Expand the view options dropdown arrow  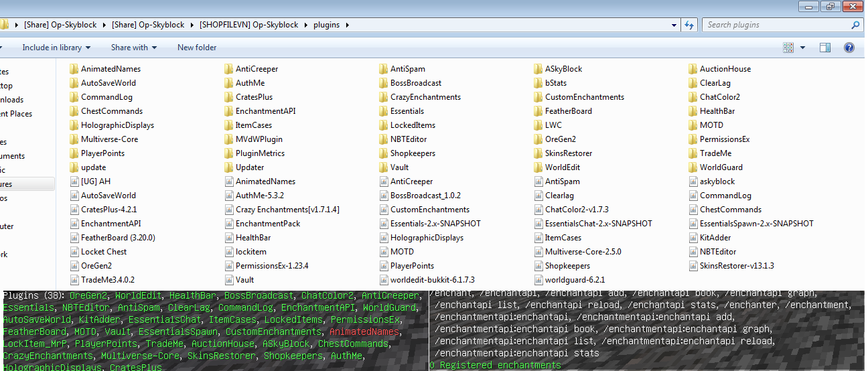[x=802, y=48]
